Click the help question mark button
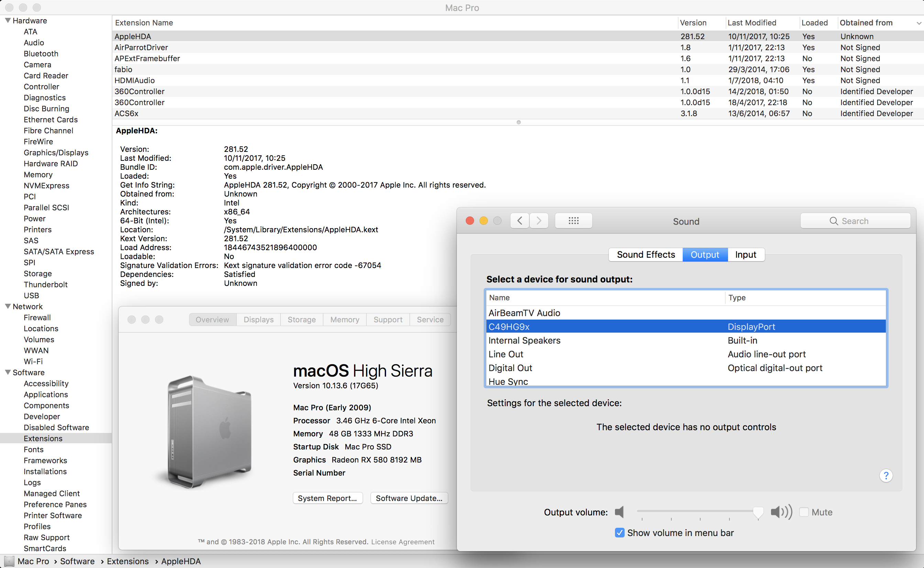924x568 pixels. coord(886,476)
